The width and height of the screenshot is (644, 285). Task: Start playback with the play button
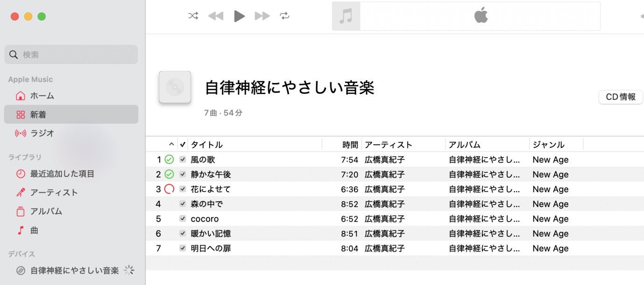(x=239, y=16)
